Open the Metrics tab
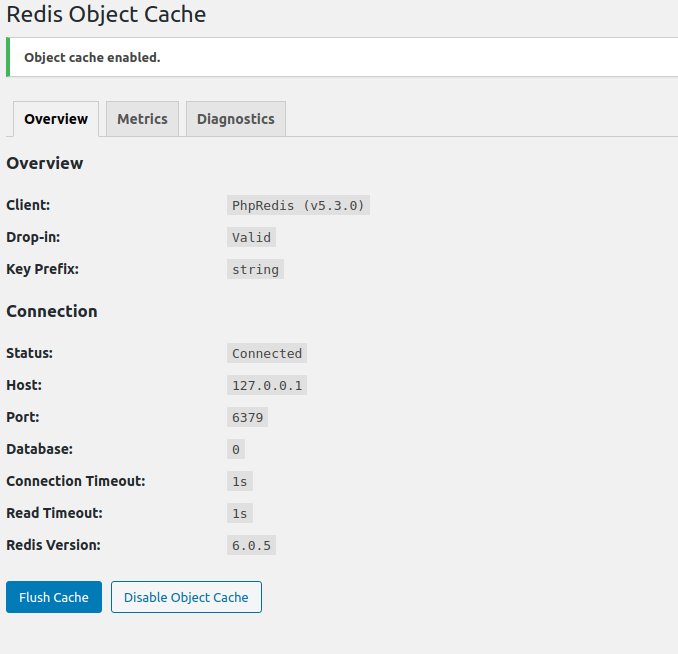 [x=142, y=119]
